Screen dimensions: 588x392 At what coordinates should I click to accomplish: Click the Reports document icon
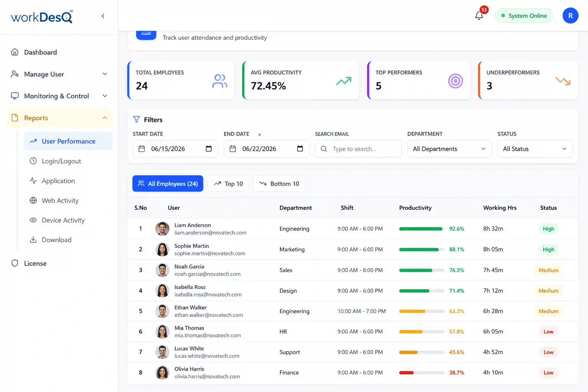point(15,118)
